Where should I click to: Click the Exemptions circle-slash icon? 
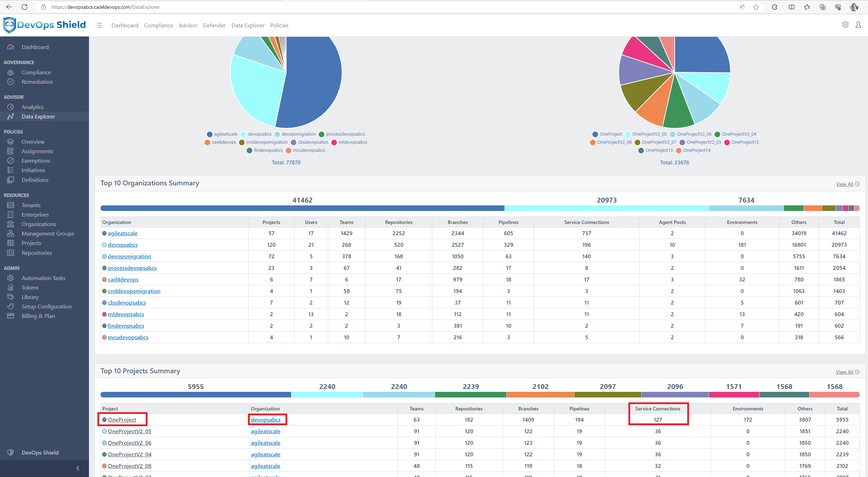pyautogui.click(x=11, y=161)
